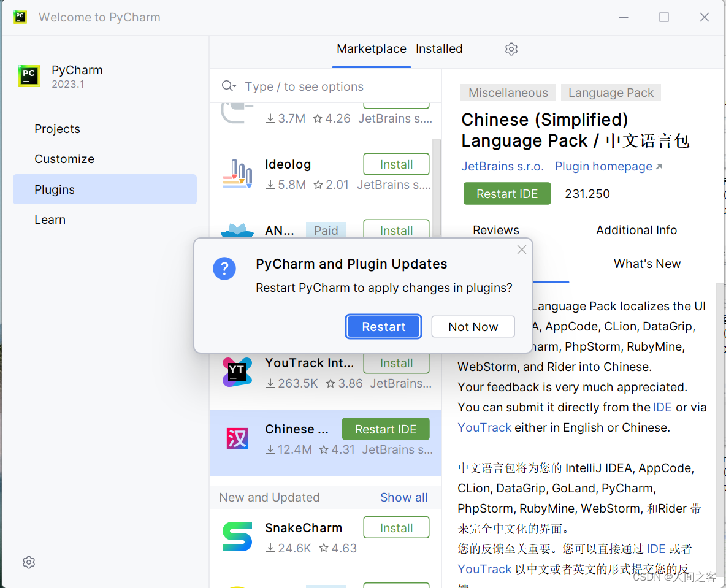Close the Welcome to PyCharm window
Viewport: 726px width, 588px height.
704,18
